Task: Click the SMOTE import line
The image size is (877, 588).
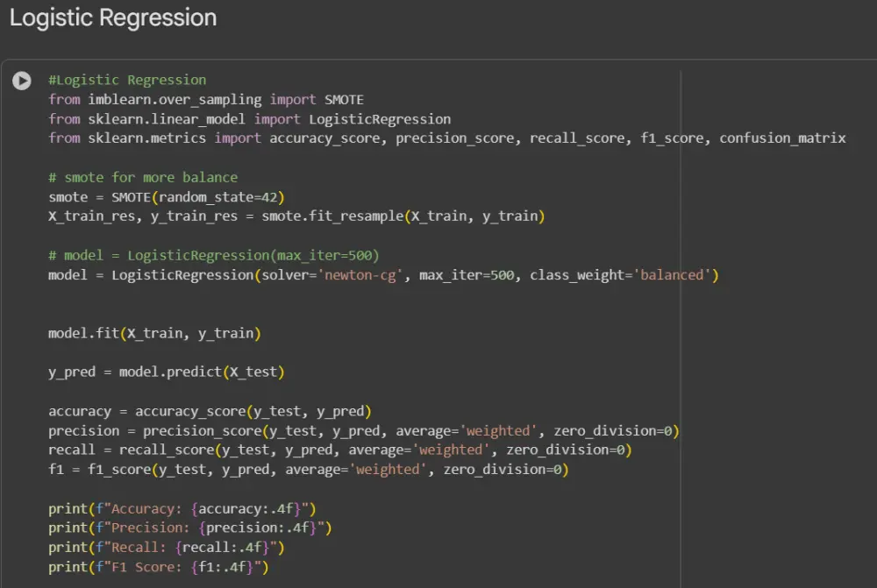Action: [x=206, y=100]
